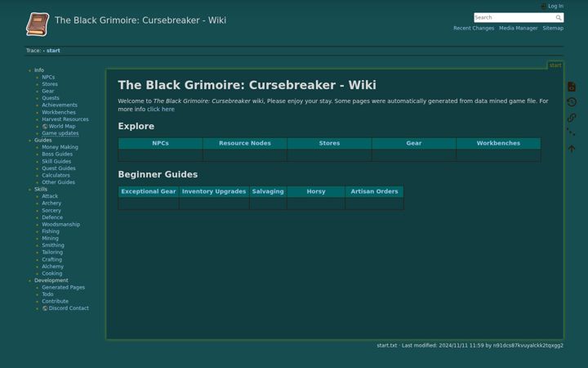
Task: Open the World Map link
Action: [62, 127]
